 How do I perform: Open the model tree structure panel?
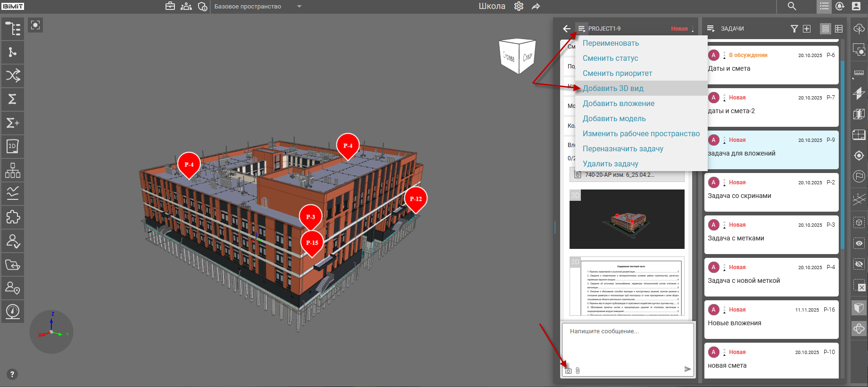tap(13, 29)
